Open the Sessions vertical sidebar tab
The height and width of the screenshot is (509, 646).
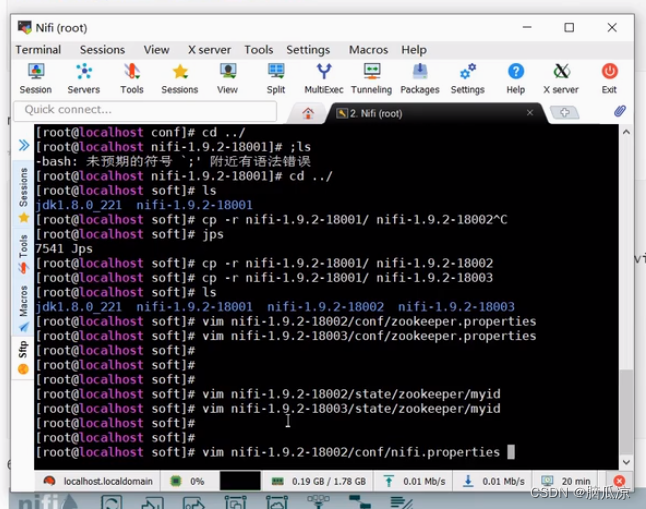pyautogui.click(x=23, y=194)
